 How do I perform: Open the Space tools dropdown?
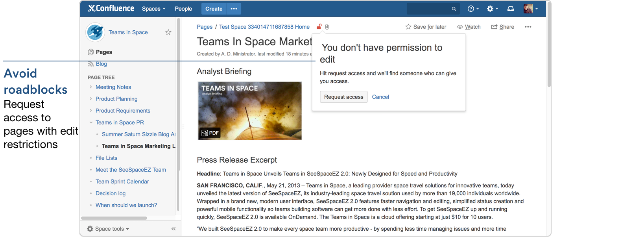pos(108,229)
